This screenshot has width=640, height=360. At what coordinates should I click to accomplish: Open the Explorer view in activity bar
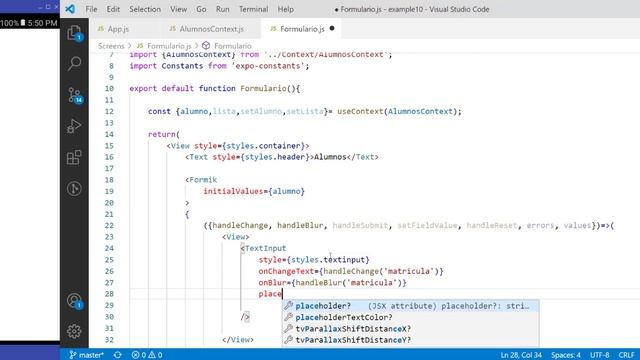(x=74, y=33)
